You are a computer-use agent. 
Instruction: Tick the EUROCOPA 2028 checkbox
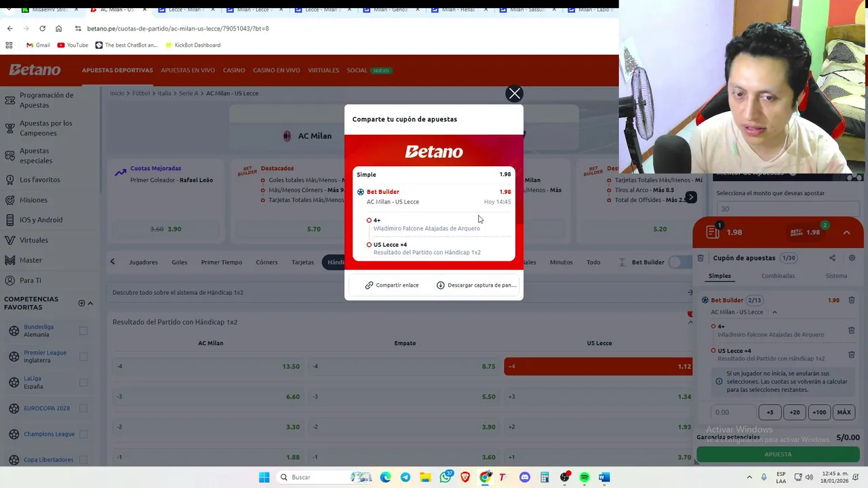tap(83, 409)
